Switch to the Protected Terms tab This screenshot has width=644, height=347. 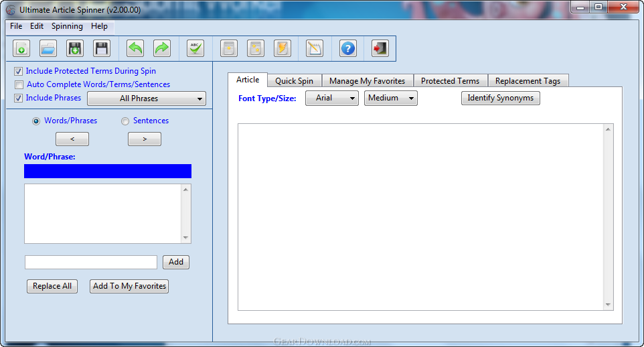tap(450, 81)
